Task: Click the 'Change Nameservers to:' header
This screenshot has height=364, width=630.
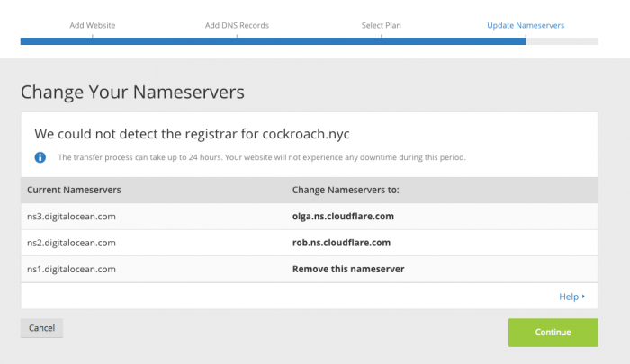Action: 346,190
